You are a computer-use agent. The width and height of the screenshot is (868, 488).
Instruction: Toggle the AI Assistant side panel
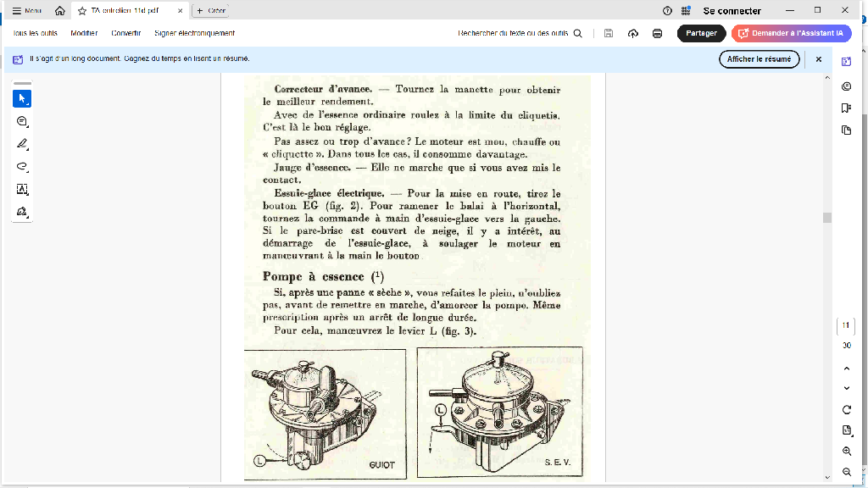[x=846, y=62]
